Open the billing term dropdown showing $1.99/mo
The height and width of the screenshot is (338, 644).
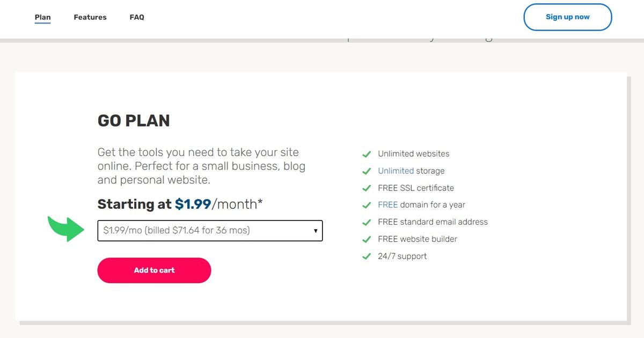(210, 230)
